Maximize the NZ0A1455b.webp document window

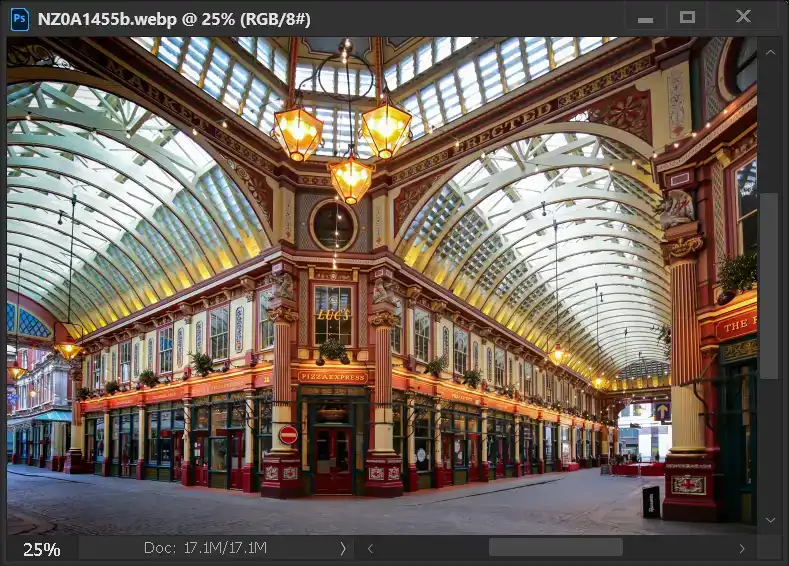click(x=687, y=18)
